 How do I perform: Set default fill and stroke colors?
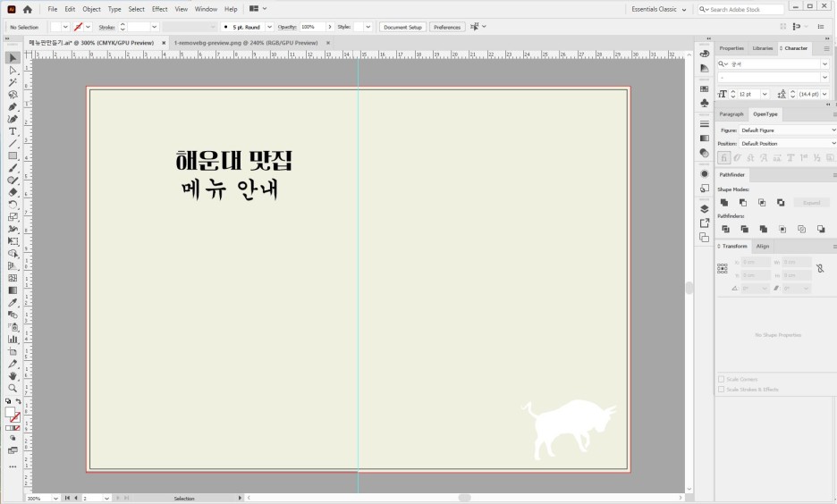point(8,401)
